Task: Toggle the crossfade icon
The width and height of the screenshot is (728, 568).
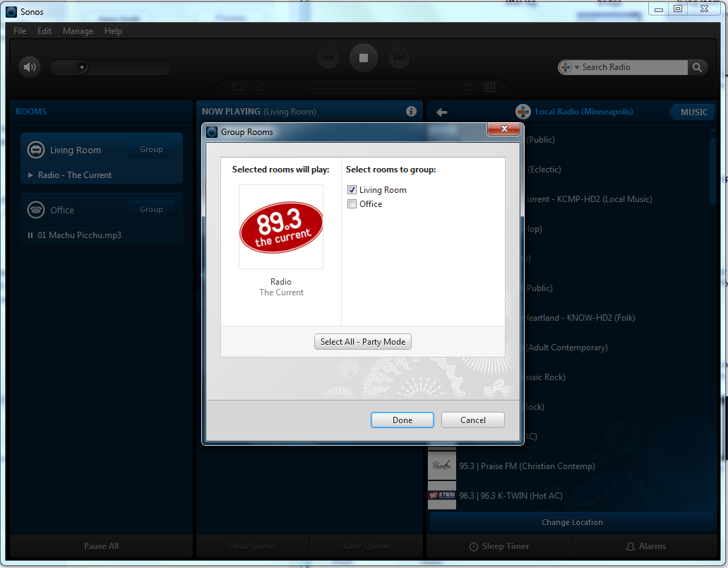Action: [x=467, y=88]
